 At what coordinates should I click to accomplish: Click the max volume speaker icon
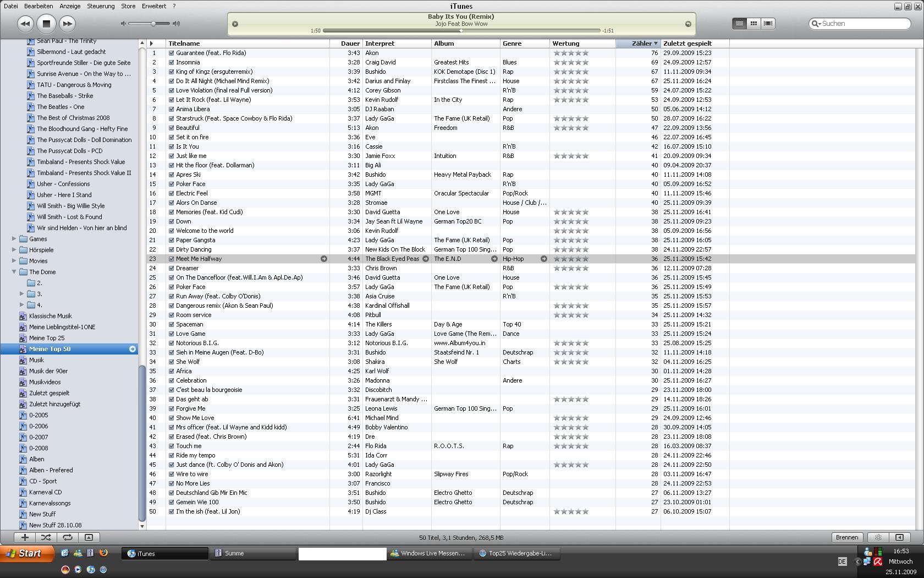click(176, 24)
